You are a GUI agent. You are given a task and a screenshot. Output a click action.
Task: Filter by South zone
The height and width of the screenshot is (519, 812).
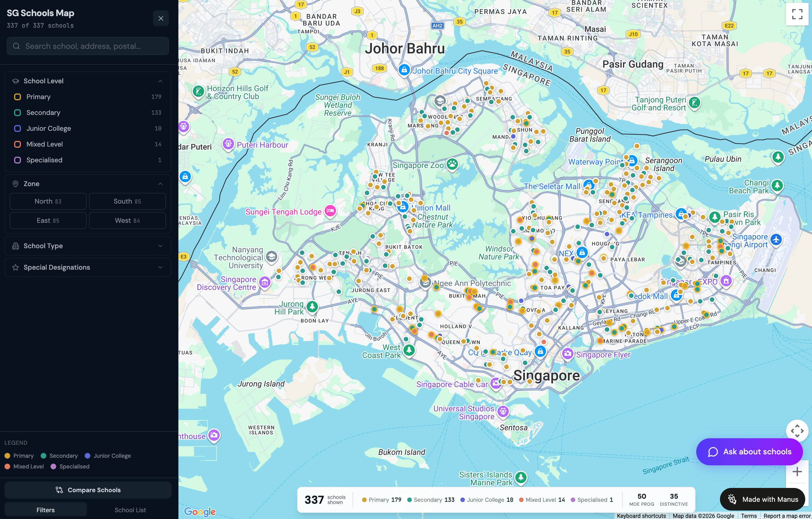[x=127, y=201]
